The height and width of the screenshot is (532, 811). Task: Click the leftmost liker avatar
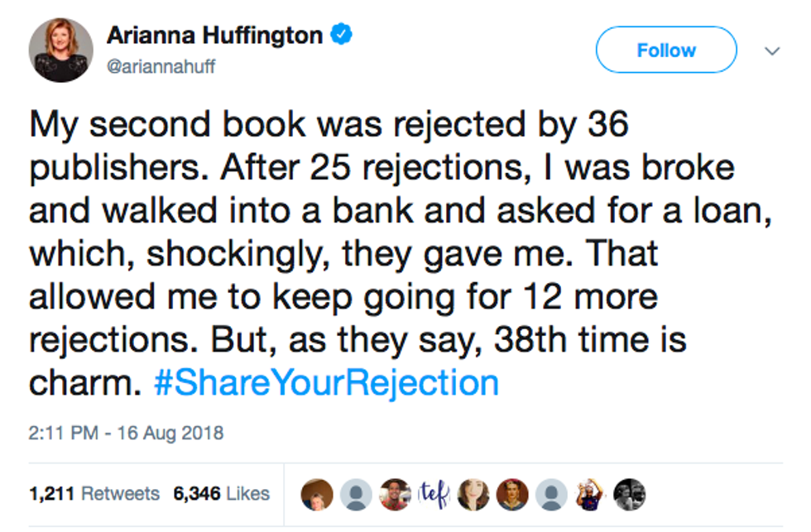(319, 495)
